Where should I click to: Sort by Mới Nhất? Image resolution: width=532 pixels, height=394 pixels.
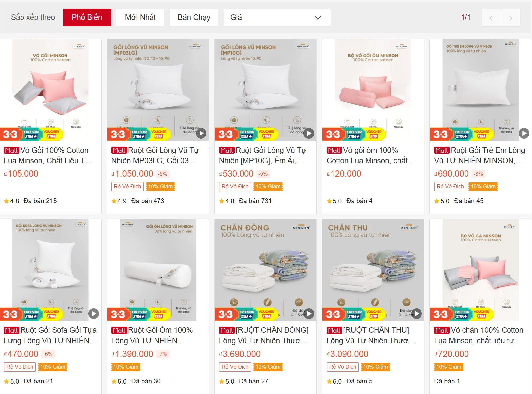140,18
